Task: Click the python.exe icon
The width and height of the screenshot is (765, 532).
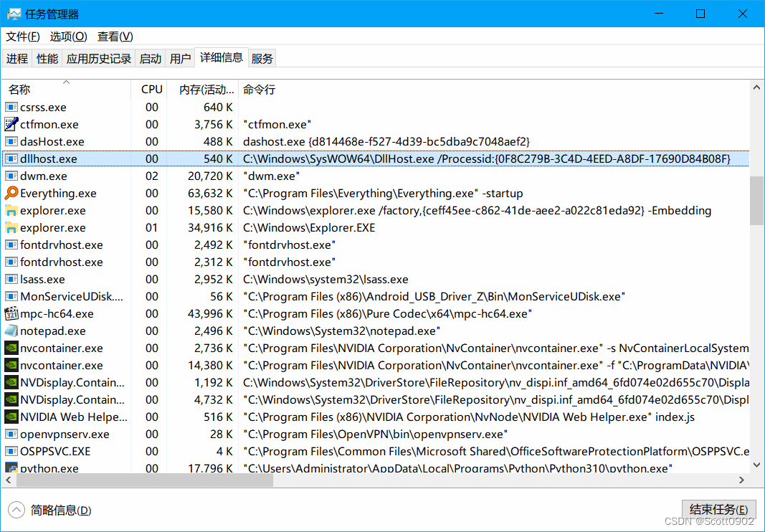Action: (11, 467)
